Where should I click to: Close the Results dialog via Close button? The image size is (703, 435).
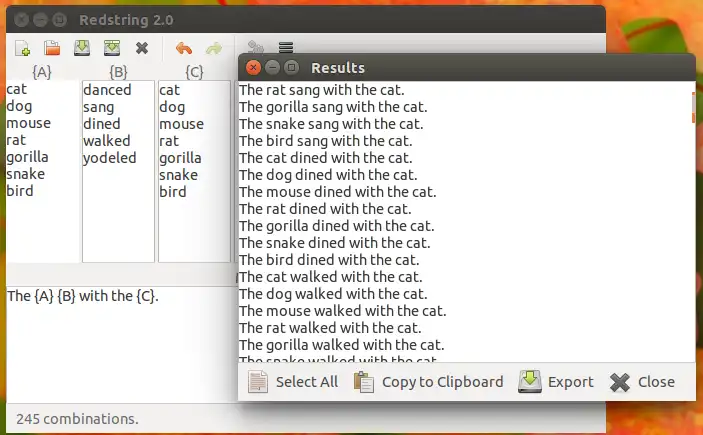(642, 382)
